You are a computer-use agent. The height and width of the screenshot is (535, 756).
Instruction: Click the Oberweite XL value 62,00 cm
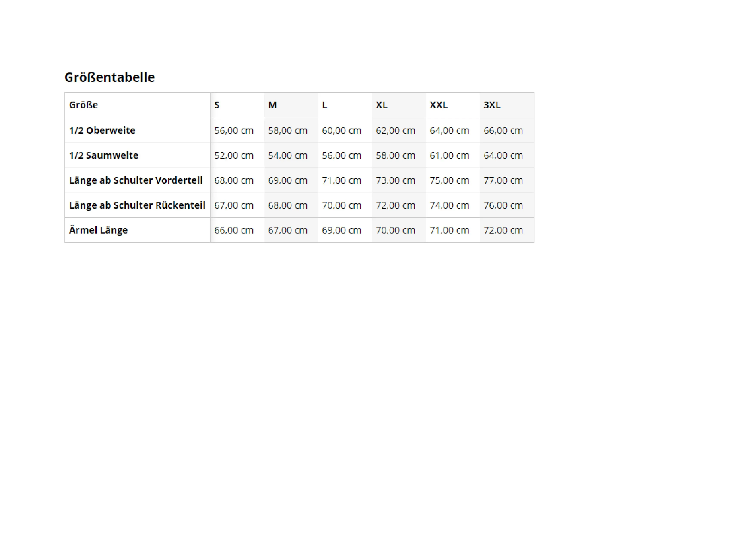pyautogui.click(x=395, y=130)
